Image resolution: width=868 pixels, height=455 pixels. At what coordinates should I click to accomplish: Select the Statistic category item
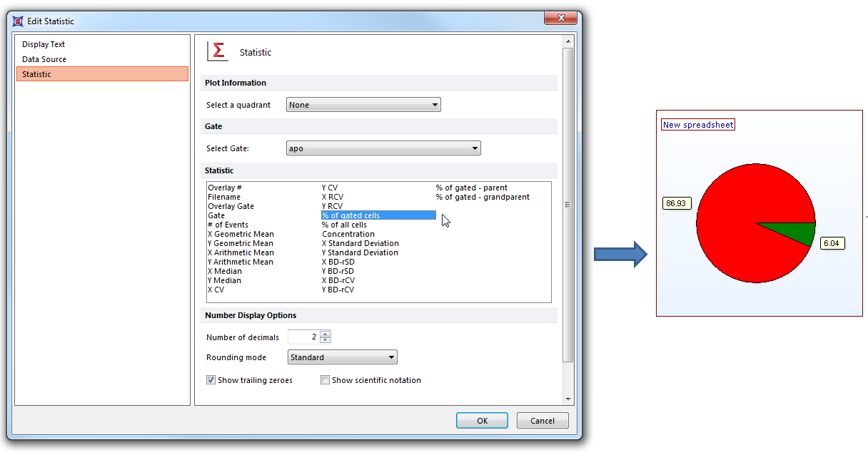36,74
